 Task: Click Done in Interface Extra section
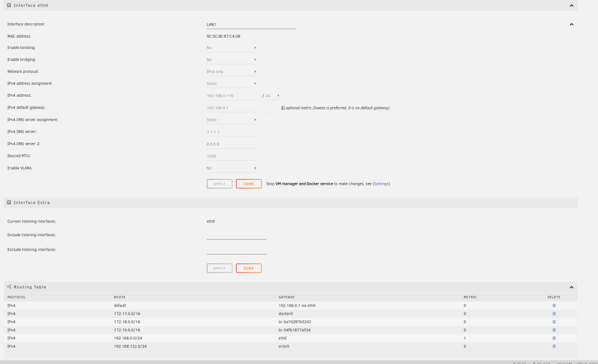(249, 268)
